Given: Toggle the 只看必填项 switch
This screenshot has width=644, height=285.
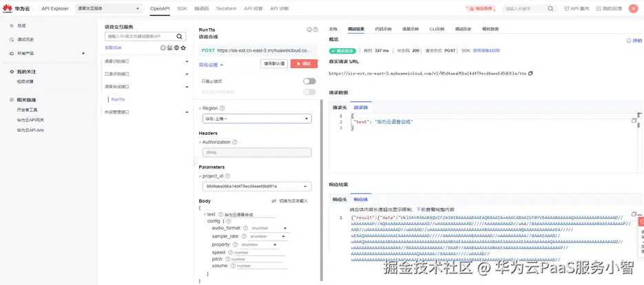Looking at the screenshot, I should (309, 81).
